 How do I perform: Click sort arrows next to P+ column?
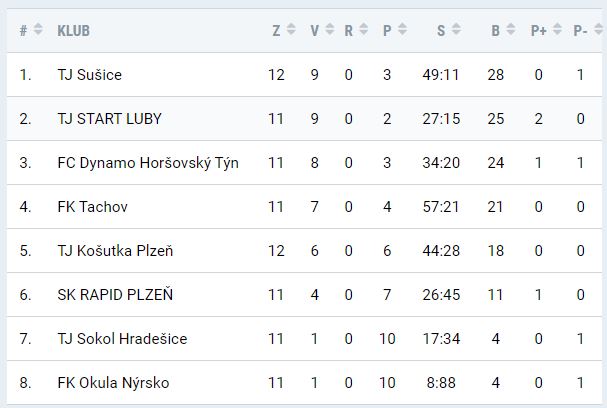pos(555,30)
